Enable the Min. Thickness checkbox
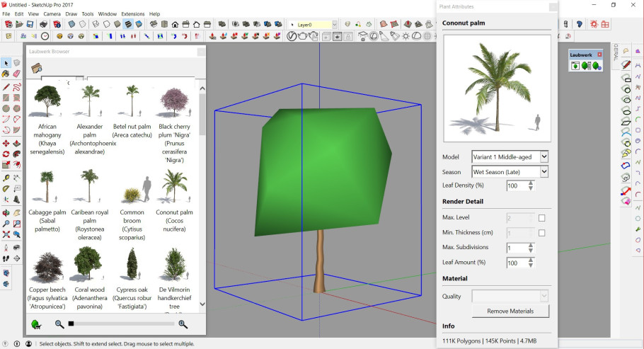The height and width of the screenshot is (349, 644). click(x=541, y=233)
